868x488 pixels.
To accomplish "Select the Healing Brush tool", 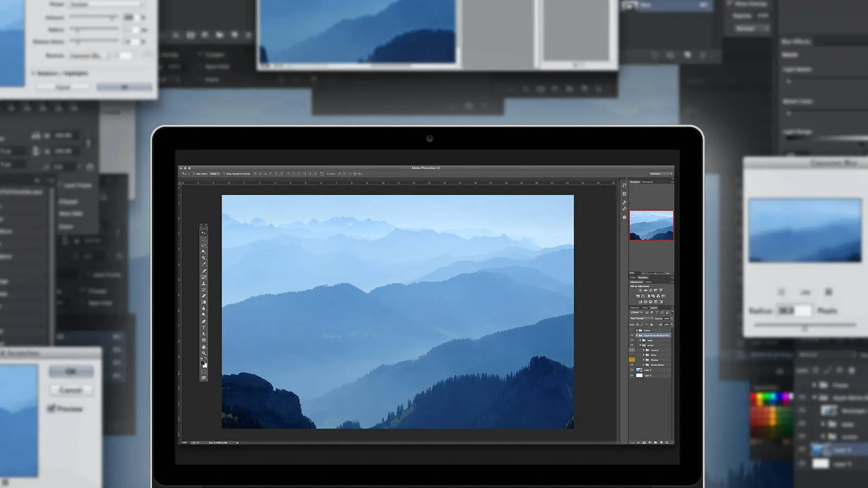I will 203,271.
